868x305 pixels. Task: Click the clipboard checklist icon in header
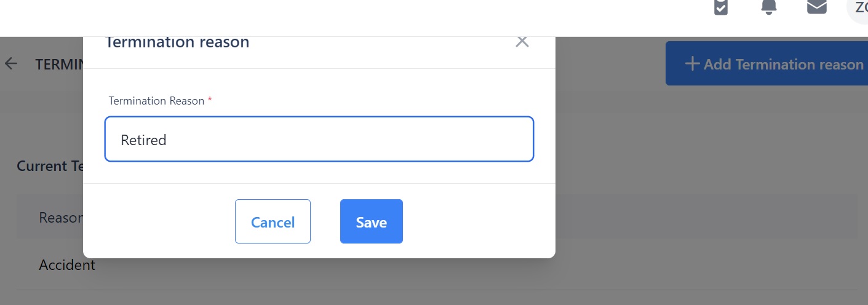(721, 7)
